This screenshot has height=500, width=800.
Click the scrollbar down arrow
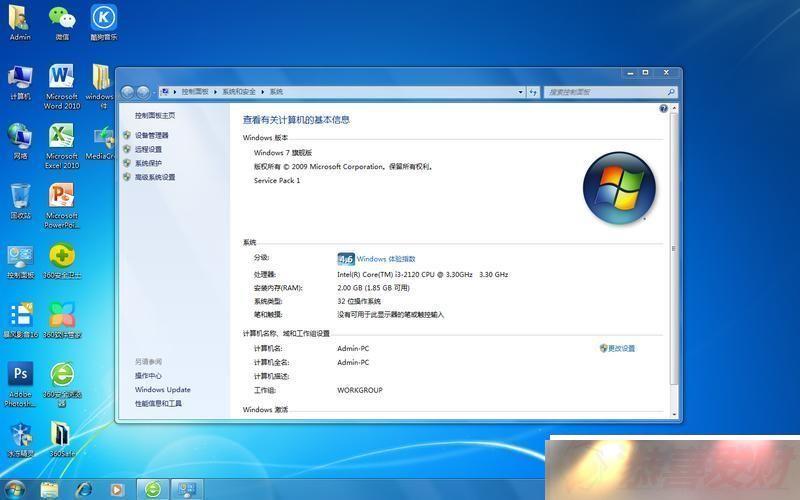coord(674,414)
